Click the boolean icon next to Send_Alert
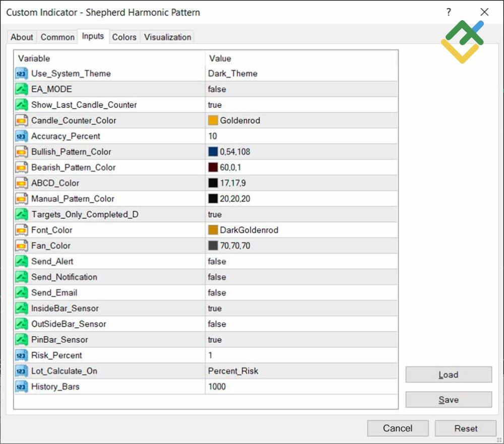The height and width of the screenshot is (444, 504). coord(22,261)
